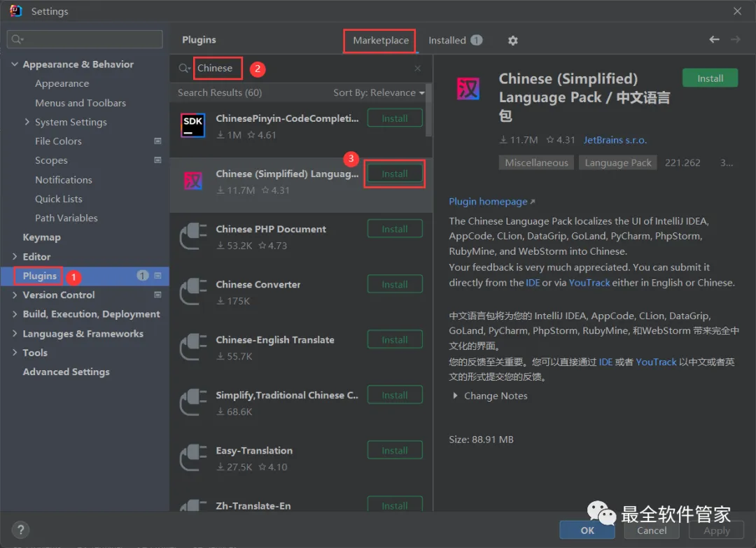Screen dimensions: 756x548
Task: Click the Easy-Translation plugin icon
Action: [193, 458]
